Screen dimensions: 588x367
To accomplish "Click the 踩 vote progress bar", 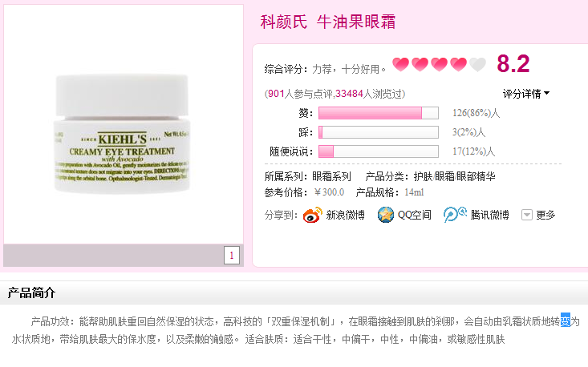I will pos(379,132).
